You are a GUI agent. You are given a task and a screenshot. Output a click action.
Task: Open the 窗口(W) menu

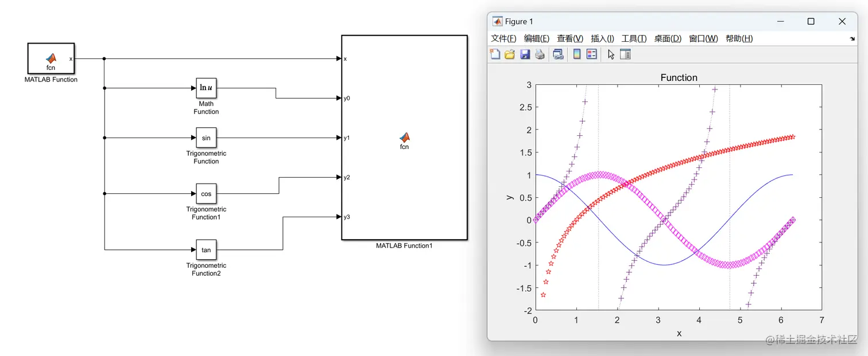click(703, 38)
